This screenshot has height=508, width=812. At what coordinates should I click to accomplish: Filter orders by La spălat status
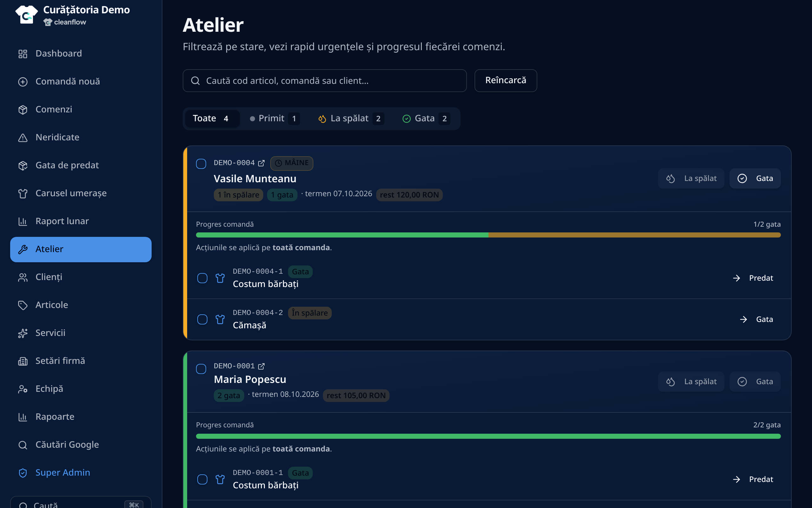351,119
